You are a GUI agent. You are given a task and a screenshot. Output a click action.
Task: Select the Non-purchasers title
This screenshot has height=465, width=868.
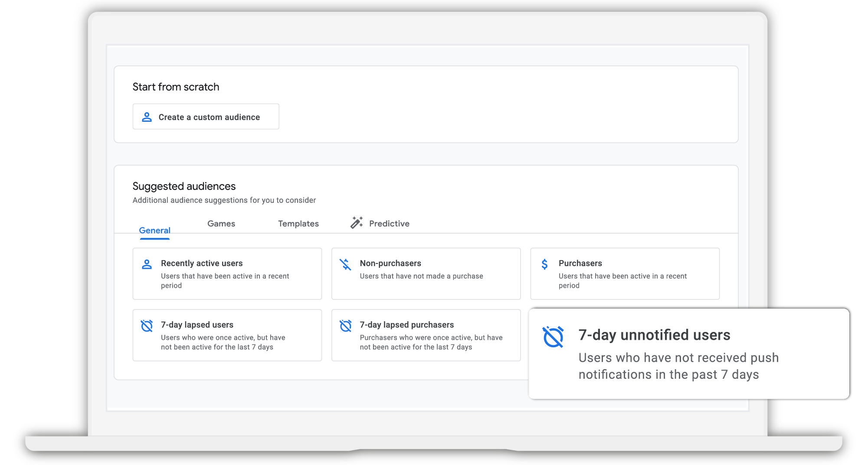[x=390, y=263]
